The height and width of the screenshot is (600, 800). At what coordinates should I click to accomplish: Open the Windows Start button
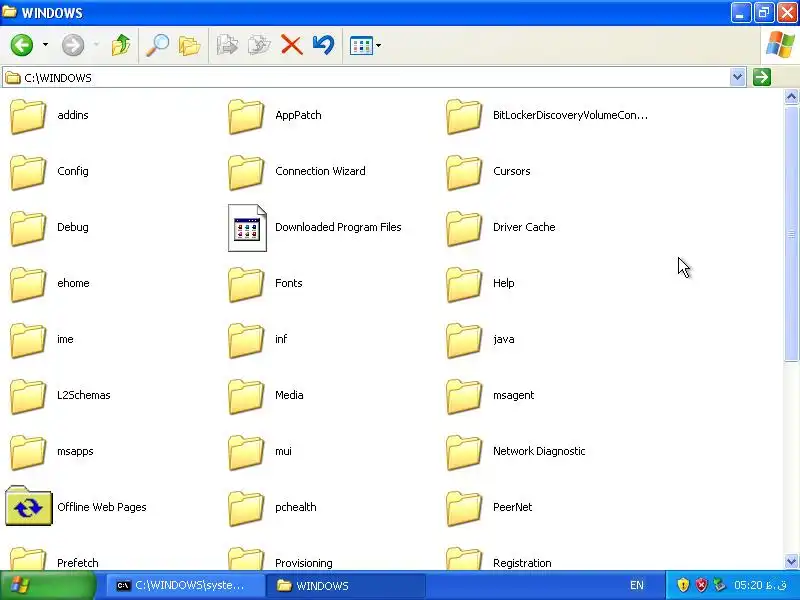tap(47, 585)
